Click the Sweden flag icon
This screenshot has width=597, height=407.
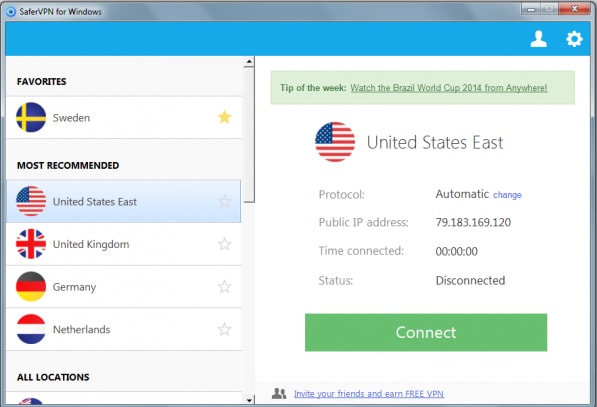coord(31,117)
